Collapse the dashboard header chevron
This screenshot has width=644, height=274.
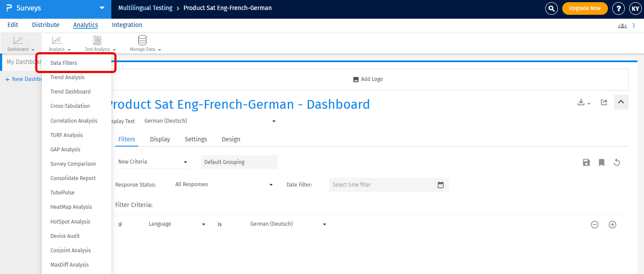(621, 102)
